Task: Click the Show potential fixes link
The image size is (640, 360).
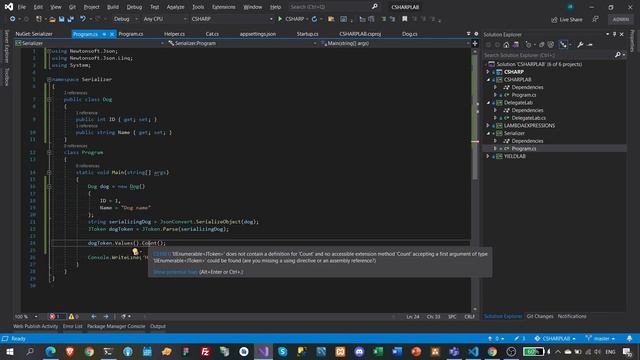Action: 175,272
